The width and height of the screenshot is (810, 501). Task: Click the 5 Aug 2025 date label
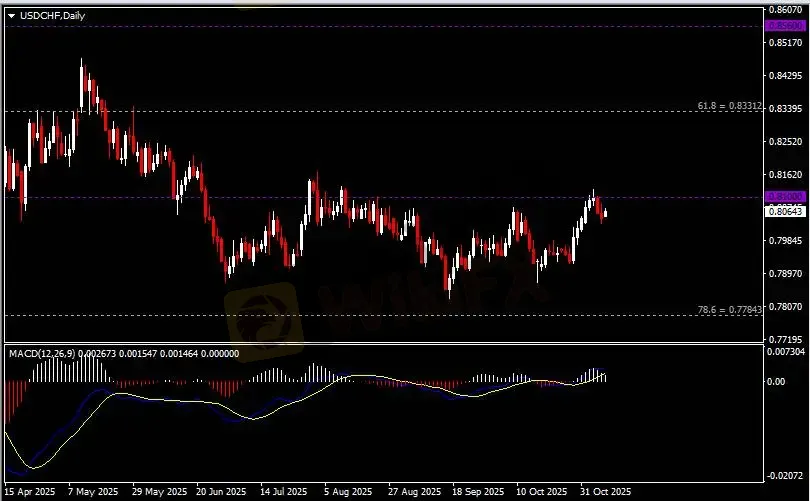tap(348, 492)
